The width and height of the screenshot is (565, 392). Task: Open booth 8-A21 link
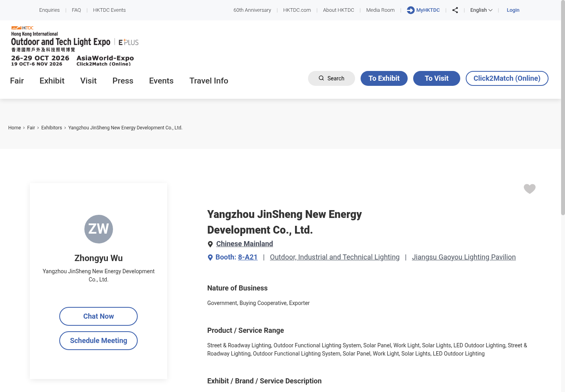tap(248, 257)
